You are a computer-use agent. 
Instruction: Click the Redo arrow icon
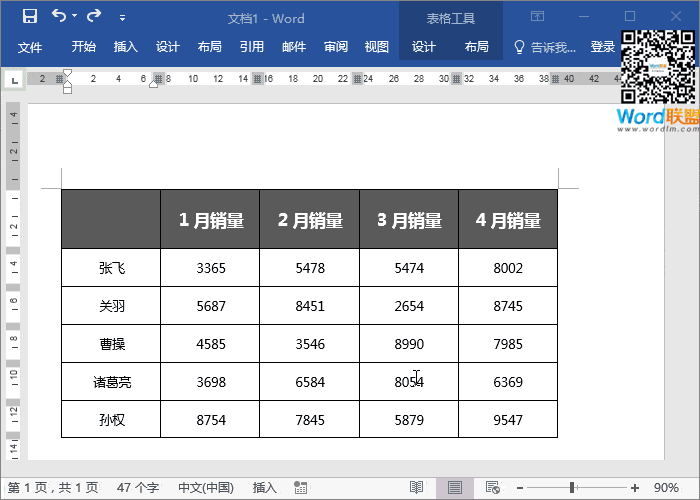point(94,17)
